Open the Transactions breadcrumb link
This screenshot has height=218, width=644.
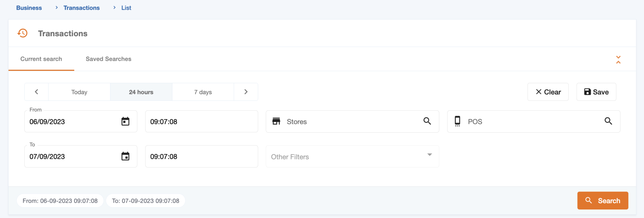(x=81, y=8)
